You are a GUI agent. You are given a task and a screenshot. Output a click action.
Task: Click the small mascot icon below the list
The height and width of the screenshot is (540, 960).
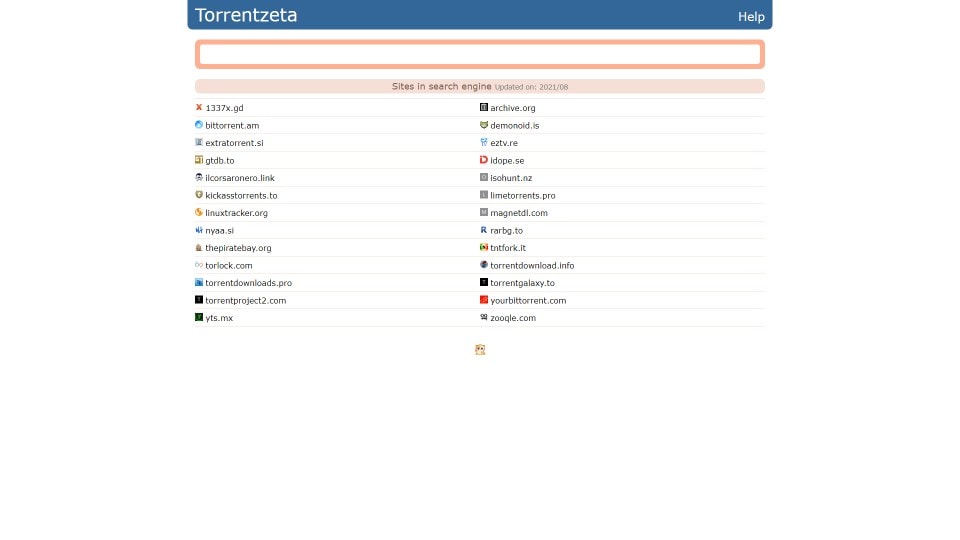pos(480,350)
